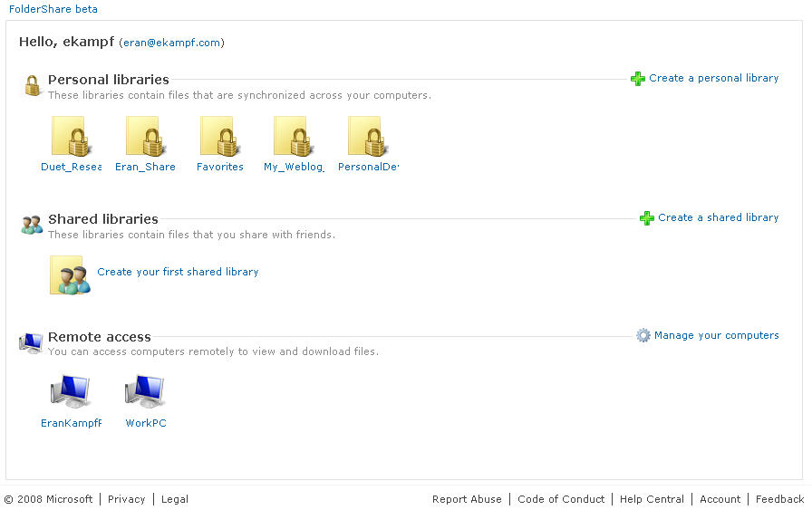Open the Duet_Resea library name link

pyautogui.click(x=71, y=167)
